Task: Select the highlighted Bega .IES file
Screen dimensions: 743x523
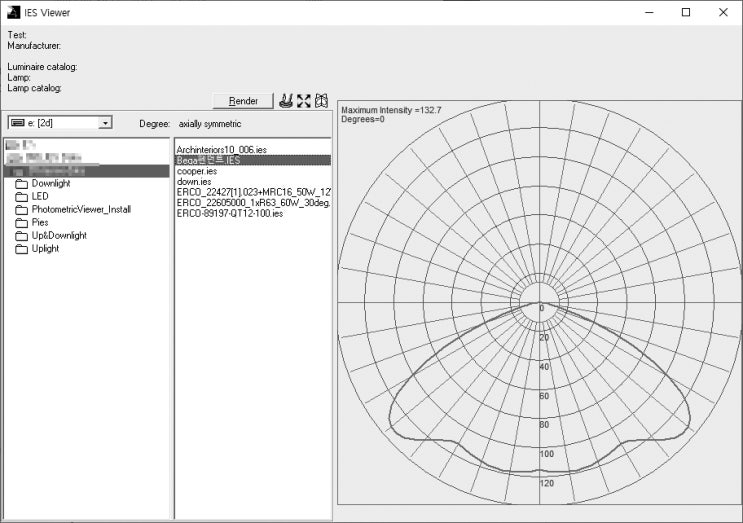Action: point(253,160)
